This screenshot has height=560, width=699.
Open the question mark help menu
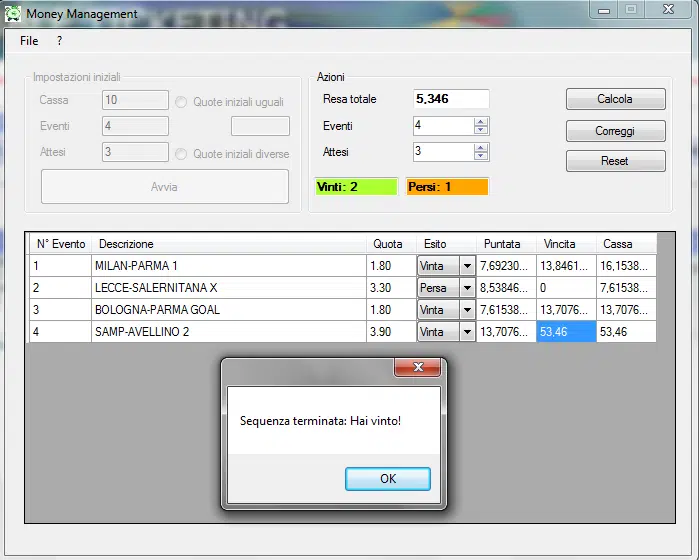59,41
